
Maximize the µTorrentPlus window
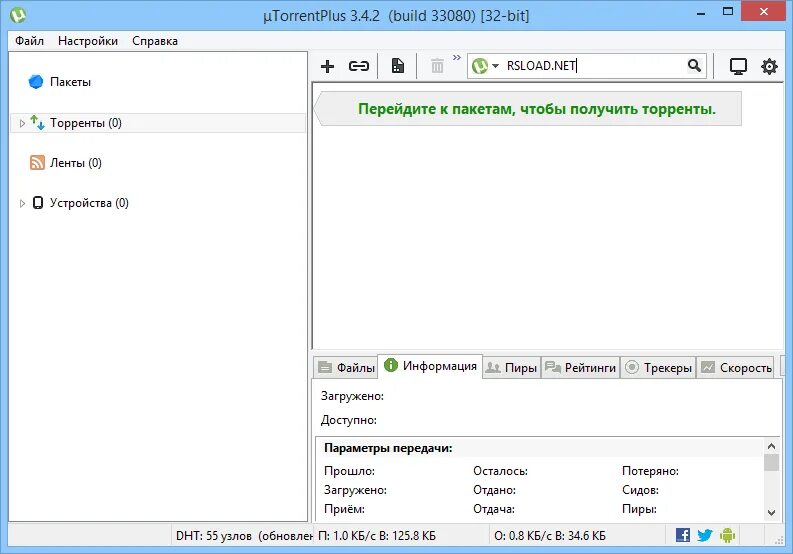point(728,12)
